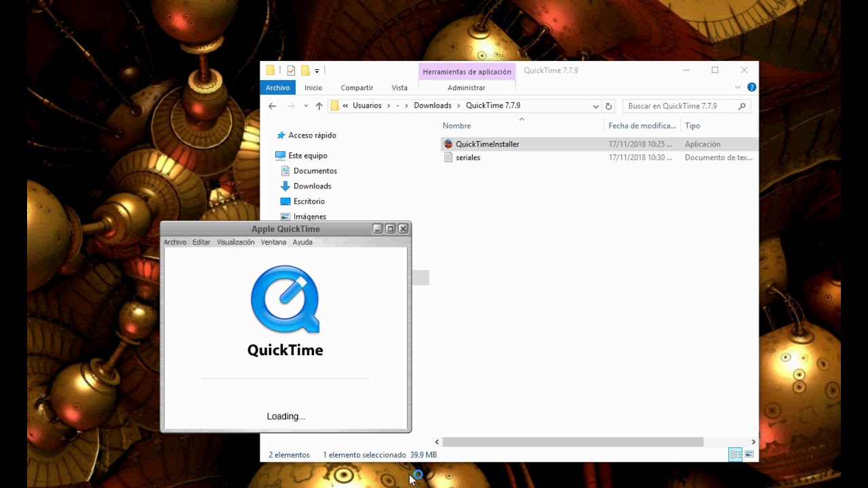Click the Aplicación type cell
Screen dimensions: 868x488
coord(703,144)
